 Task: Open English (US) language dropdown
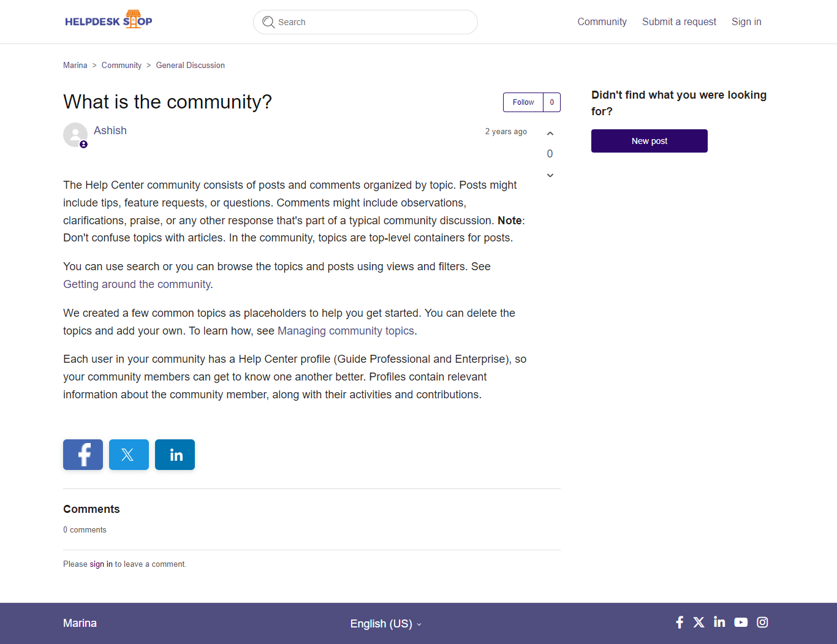click(x=385, y=624)
